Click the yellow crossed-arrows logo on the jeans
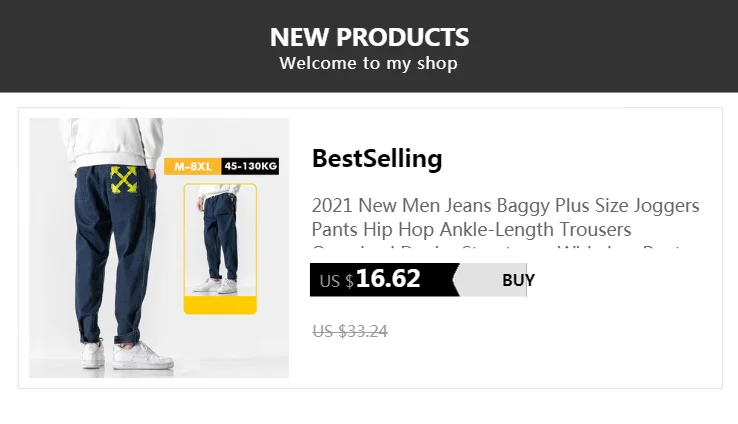Viewport: 738px width, 424px height. (x=124, y=180)
